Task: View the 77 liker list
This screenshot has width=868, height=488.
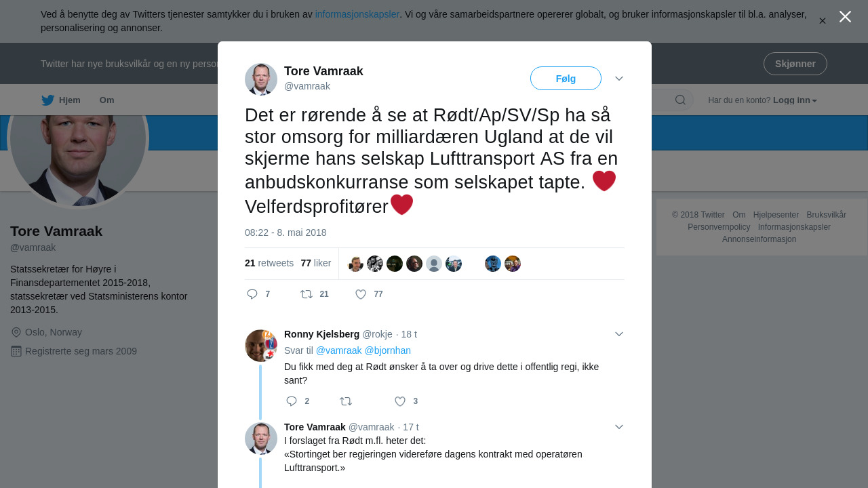Action: (316, 263)
